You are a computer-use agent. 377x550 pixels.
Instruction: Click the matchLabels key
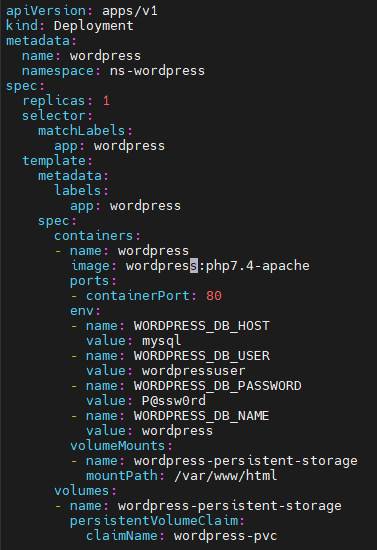82,131
